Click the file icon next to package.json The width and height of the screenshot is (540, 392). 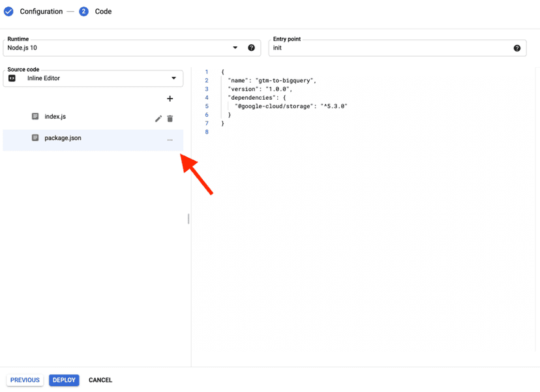click(x=35, y=138)
